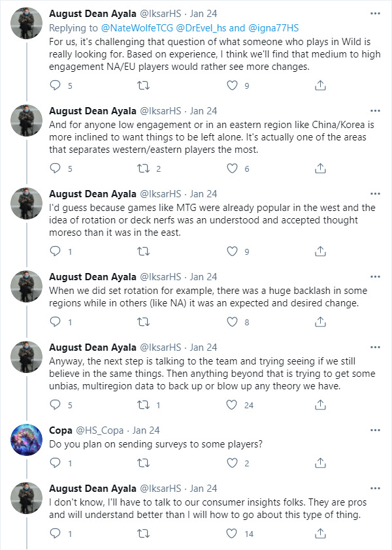The height and width of the screenshot is (550, 392).
Task: Open Copa's display name profile link
Action: 63,430
